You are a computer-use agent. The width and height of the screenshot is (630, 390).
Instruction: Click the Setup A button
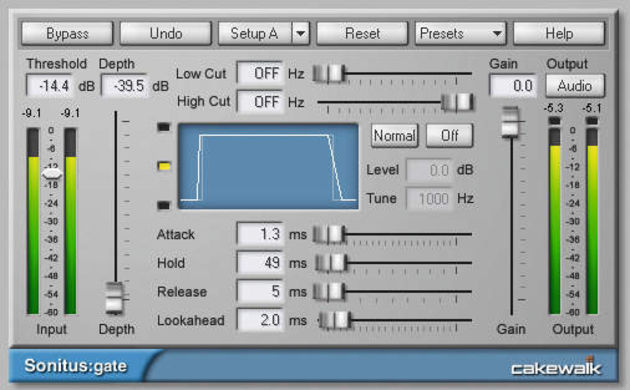pos(255,33)
